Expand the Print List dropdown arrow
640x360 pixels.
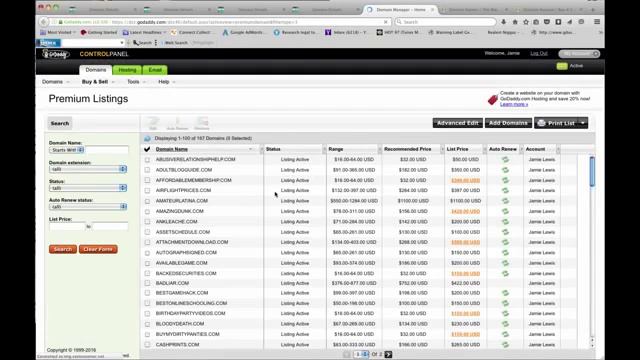(583, 123)
